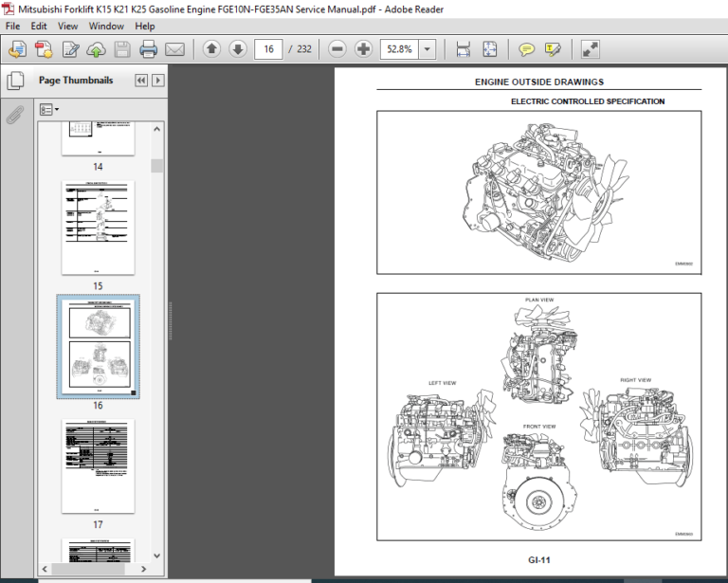728x583 pixels.
Task: Open the Attachments paperclip panel
Action: 15,115
